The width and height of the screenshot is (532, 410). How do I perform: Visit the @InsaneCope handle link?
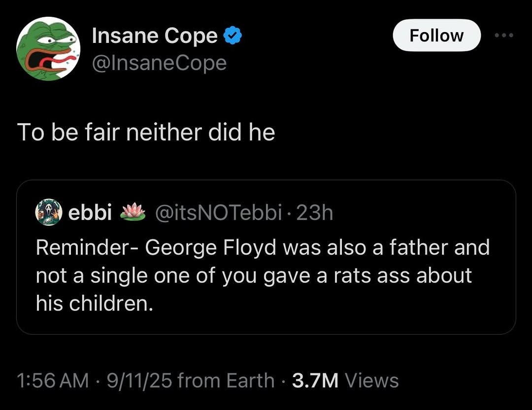tap(159, 63)
